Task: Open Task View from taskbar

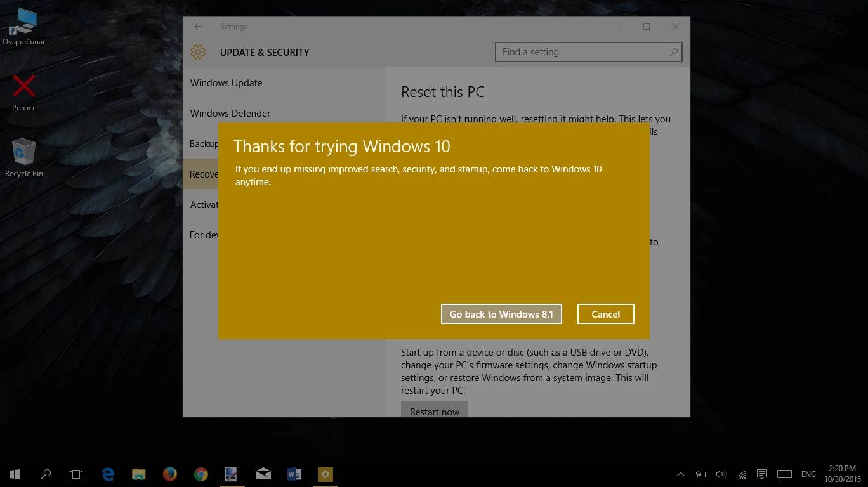Action: click(x=76, y=474)
